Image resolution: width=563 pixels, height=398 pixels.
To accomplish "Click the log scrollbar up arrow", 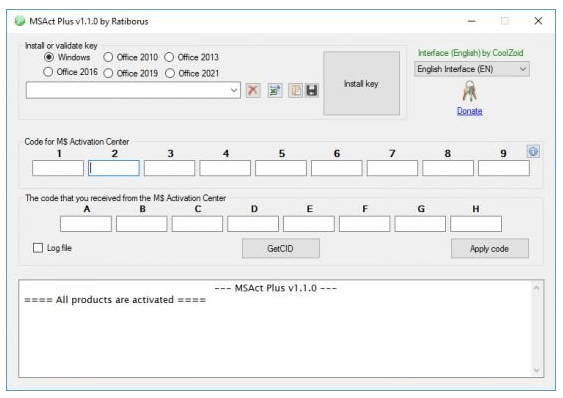I will coord(536,288).
